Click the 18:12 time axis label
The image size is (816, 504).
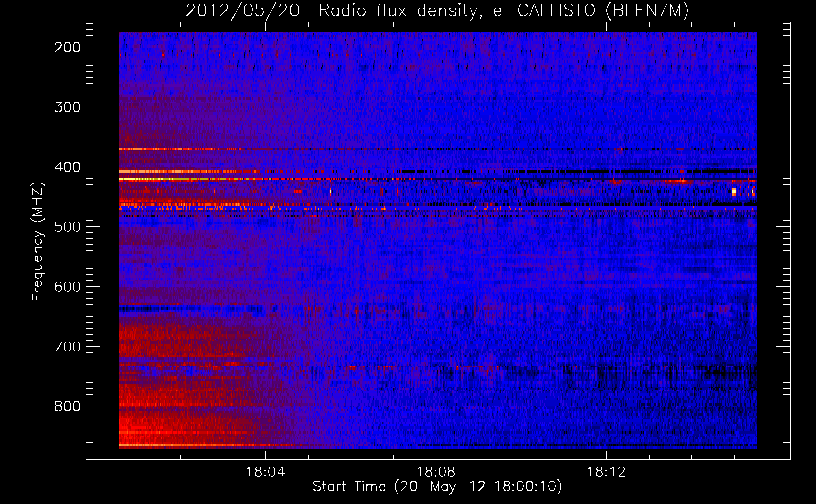pyautogui.click(x=606, y=472)
